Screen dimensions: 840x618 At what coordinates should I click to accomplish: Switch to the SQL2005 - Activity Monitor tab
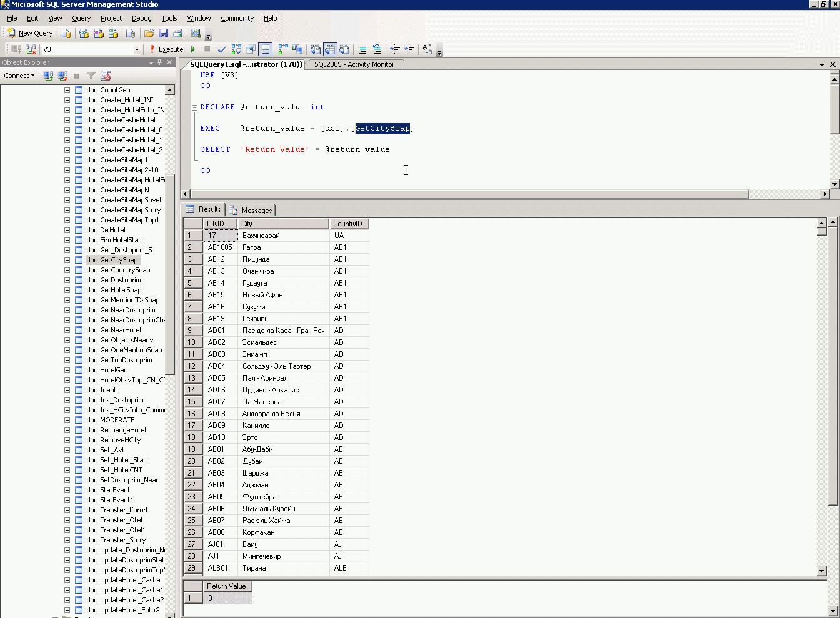tap(354, 64)
